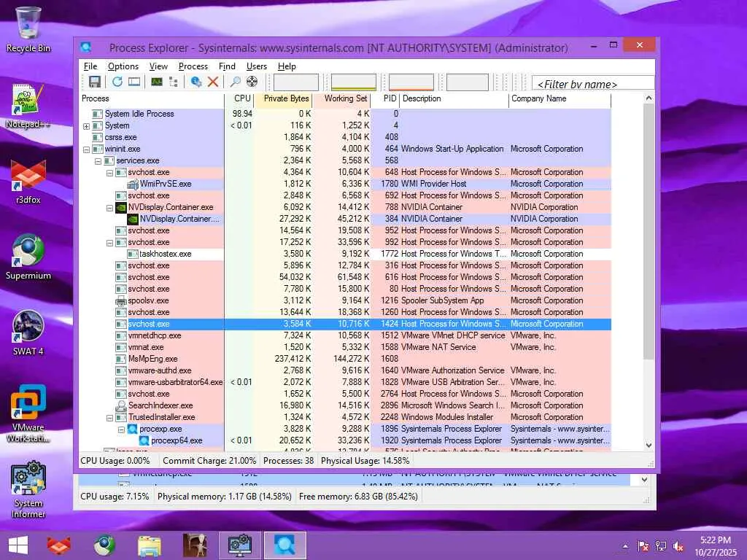Viewport: 747px width, 560px height.
Task: Click the volume tray icon
Action: (x=678, y=546)
